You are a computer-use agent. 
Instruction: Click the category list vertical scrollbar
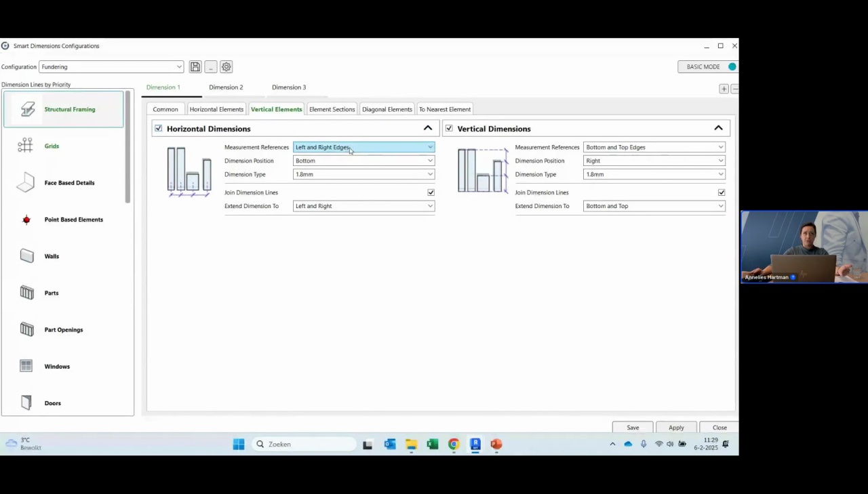[x=127, y=146]
